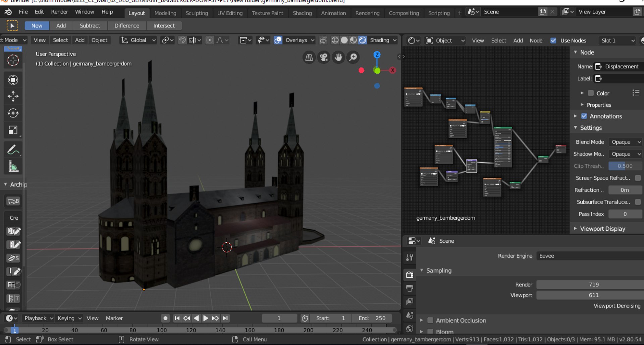Open the Blend Mode dropdown
644x345 pixels.
[626, 142]
